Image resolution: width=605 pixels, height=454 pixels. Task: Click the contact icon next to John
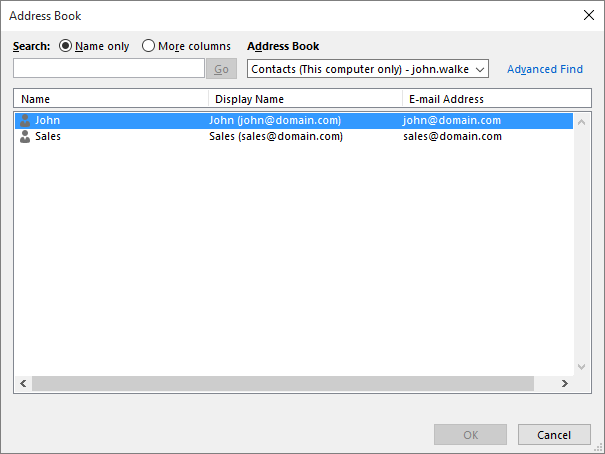pyautogui.click(x=25, y=120)
